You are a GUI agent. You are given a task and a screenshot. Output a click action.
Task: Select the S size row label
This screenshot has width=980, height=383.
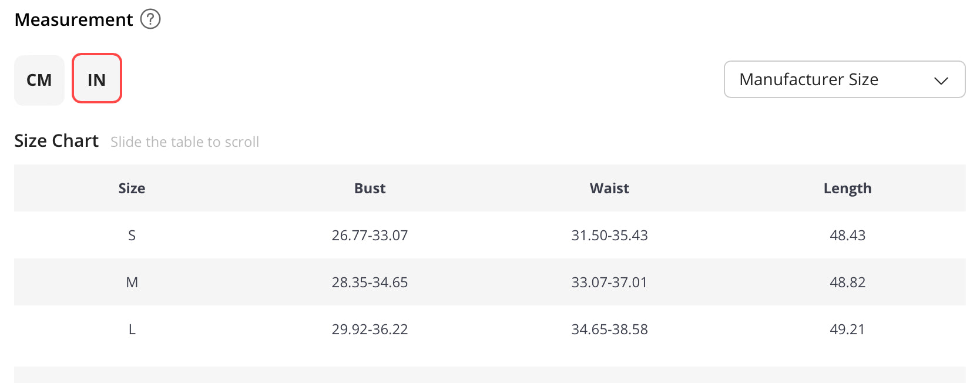pyautogui.click(x=132, y=235)
